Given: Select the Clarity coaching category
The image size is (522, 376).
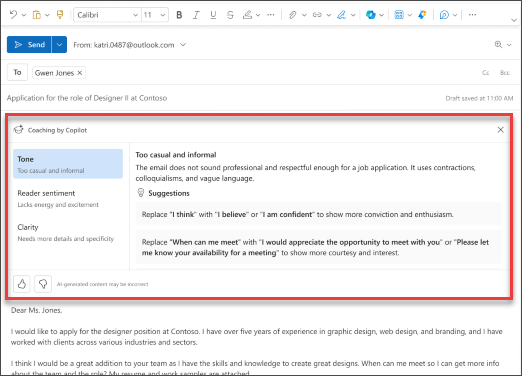Looking at the screenshot, I should coord(68,232).
